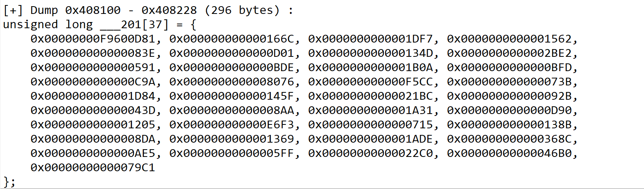
Task: Click the hex value 0x0000000000008076
Action: [x=231, y=82]
